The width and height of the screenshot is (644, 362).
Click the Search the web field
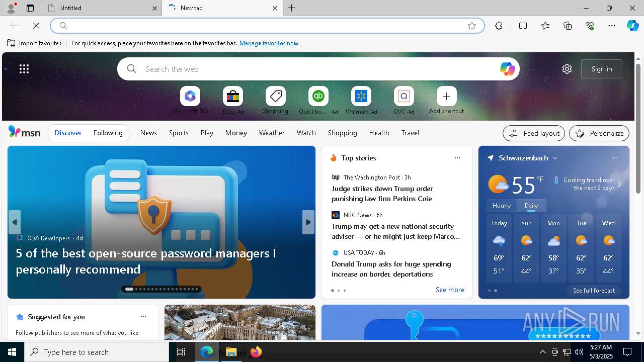point(318,69)
